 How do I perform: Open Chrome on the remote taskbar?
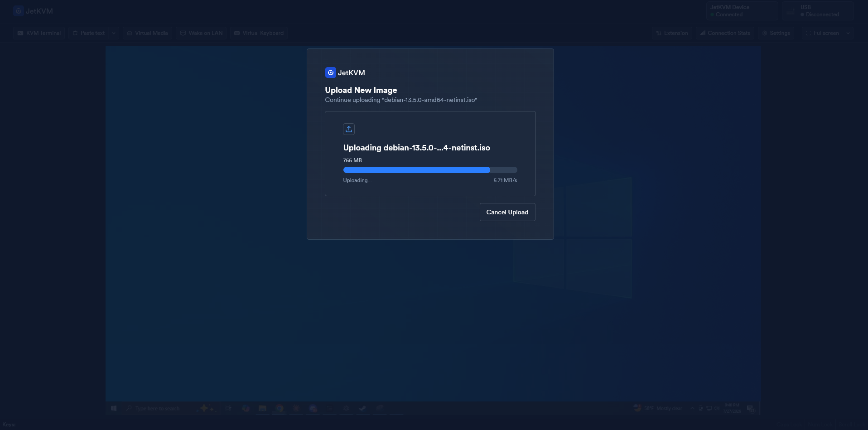tap(279, 408)
